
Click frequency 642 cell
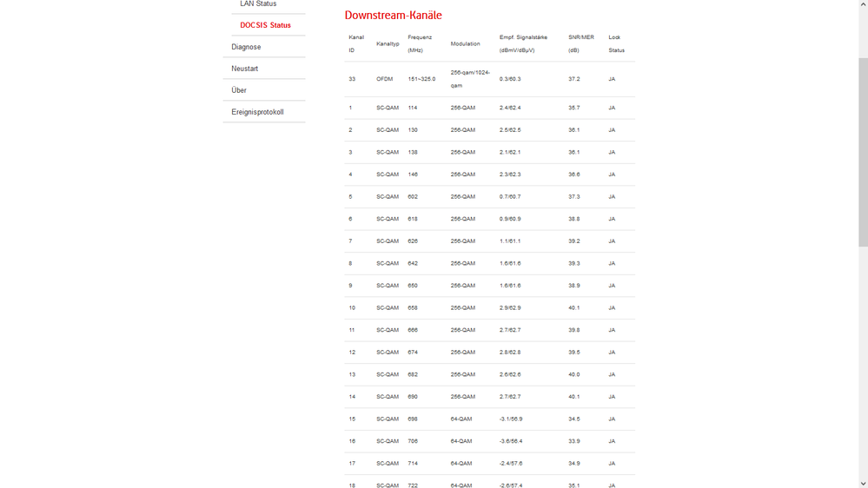tap(413, 263)
